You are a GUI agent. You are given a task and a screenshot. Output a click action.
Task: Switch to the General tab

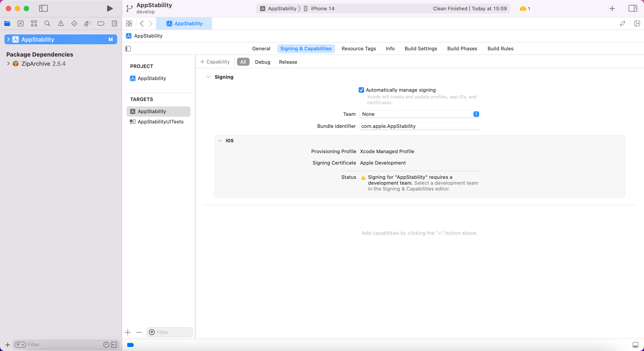tap(261, 49)
